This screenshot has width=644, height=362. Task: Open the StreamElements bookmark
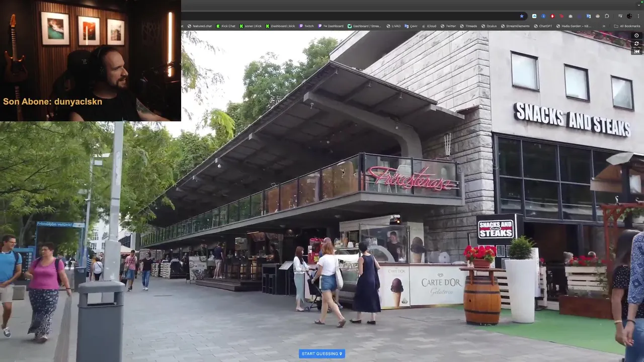click(x=515, y=26)
